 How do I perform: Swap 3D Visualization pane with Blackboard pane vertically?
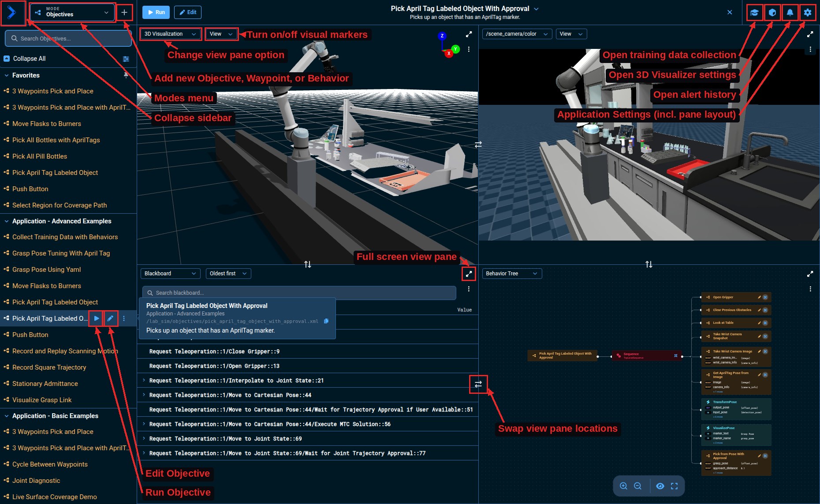308,264
